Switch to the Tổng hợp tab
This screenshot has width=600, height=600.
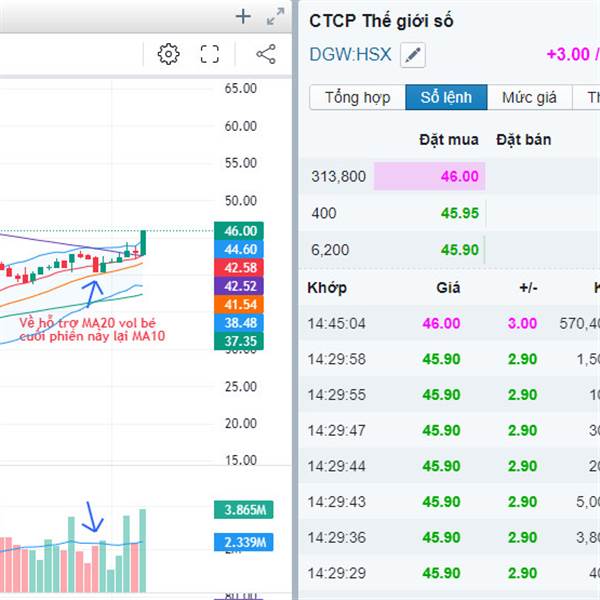click(357, 97)
